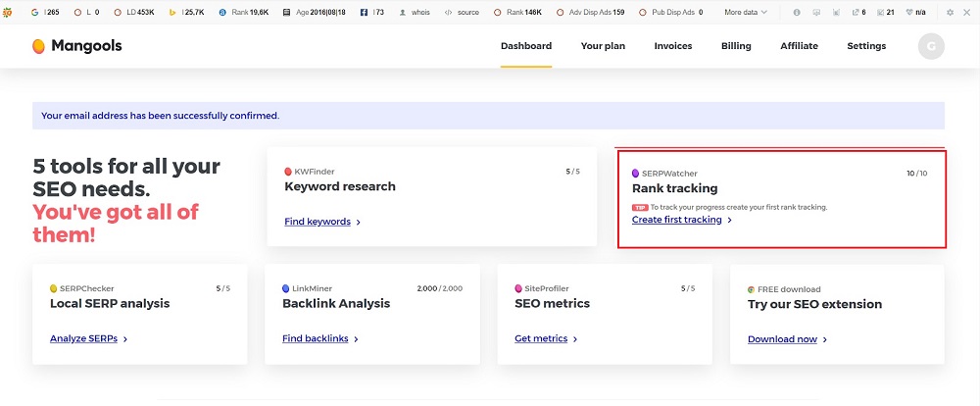Image resolution: width=980 pixels, height=406 pixels.
Task: Click the source toolbar item
Action: [462, 13]
